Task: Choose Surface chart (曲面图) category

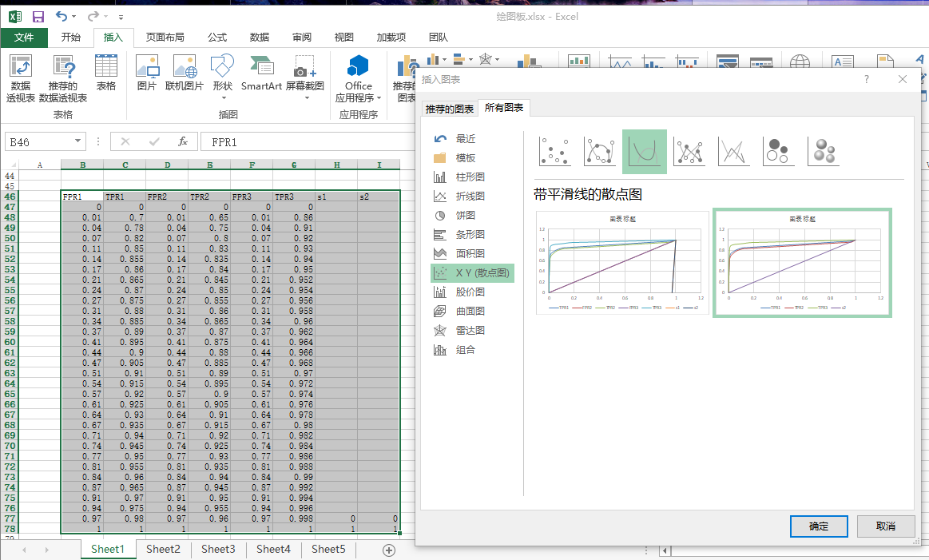Action: tap(471, 311)
